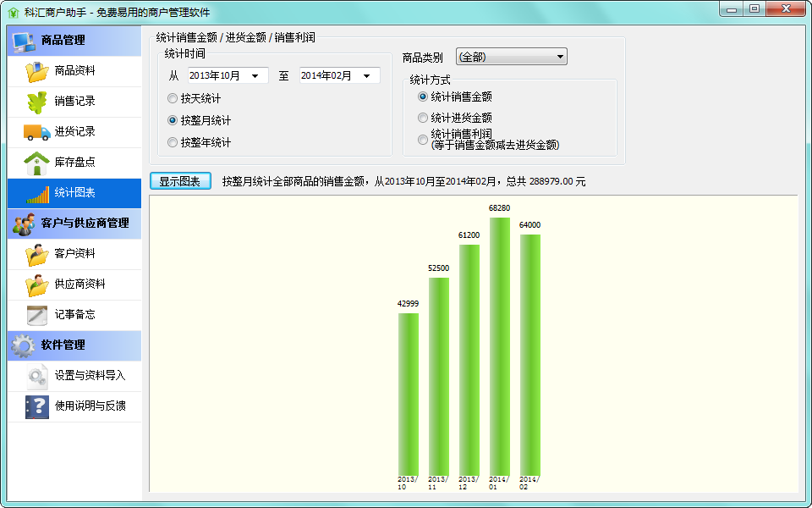Open the start date 2013年10月 dropdown arrow
This screenshot has width=812, height=508.
[x=255, y=76]
